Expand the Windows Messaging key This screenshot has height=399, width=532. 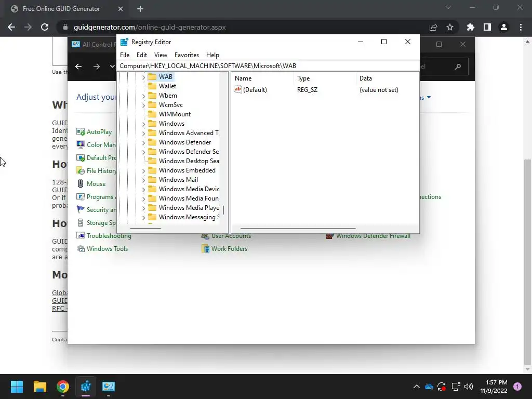point(143,218)
